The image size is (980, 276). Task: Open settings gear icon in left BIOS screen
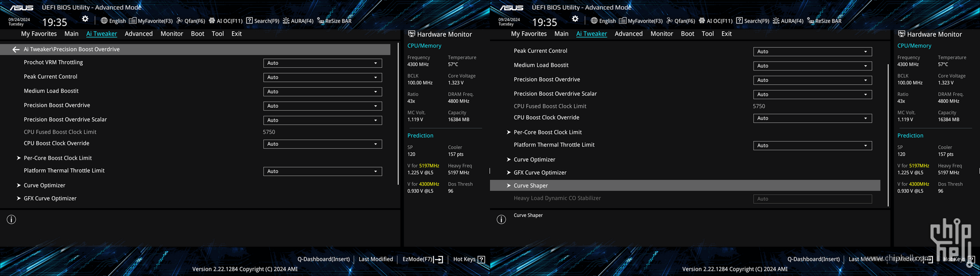tap(85, 19)
